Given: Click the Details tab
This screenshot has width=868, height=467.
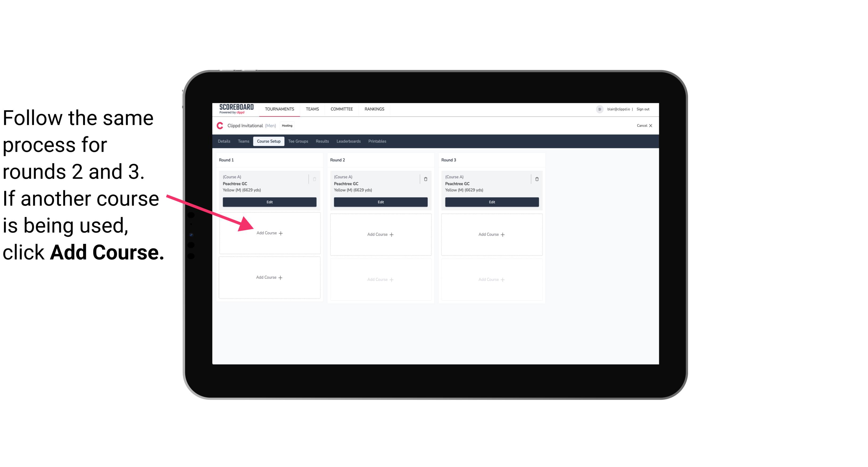Looking at the screenshot, I should click(x=225, y=141).
